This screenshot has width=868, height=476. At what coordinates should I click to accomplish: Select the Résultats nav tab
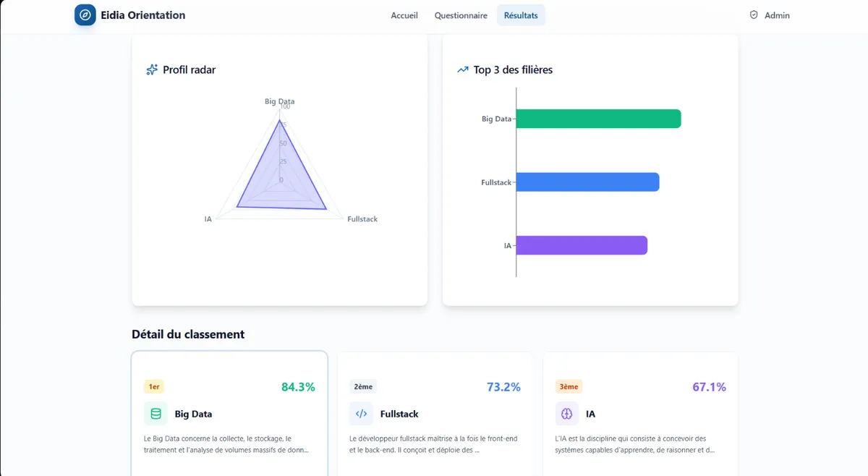coord(521,15)
